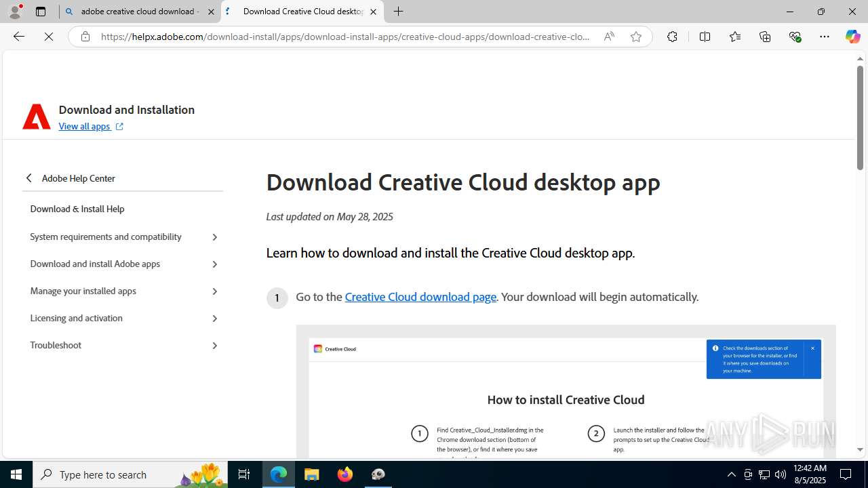
Task: Open the Extensions puzzle icon
Action: (x=672, y=37)
